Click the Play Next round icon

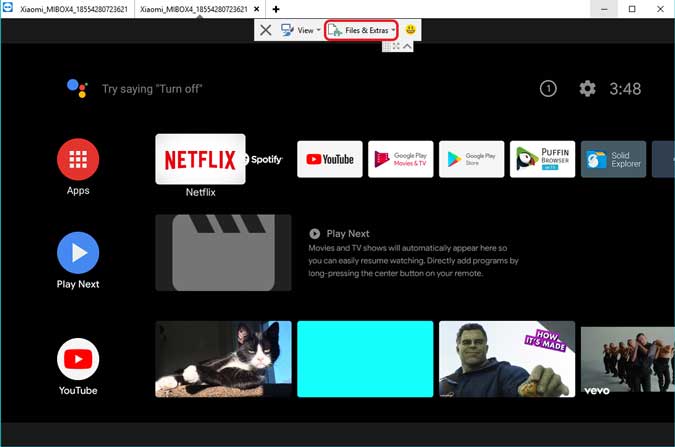[78, 253]
